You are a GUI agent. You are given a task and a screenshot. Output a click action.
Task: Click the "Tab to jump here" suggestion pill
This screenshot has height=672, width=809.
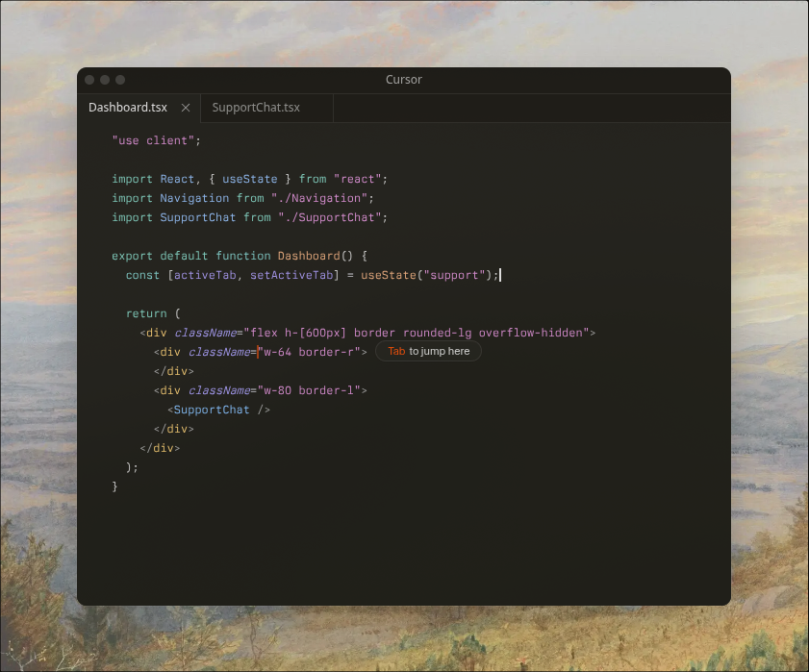click(x=428, y=352)
